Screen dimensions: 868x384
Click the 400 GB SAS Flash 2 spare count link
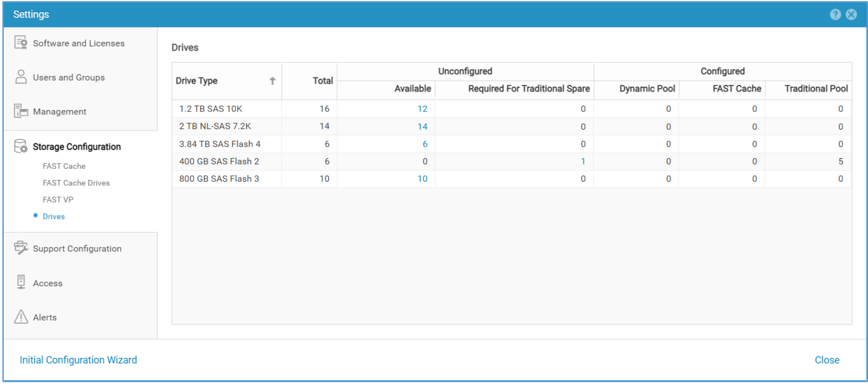[x=583, y=161]
